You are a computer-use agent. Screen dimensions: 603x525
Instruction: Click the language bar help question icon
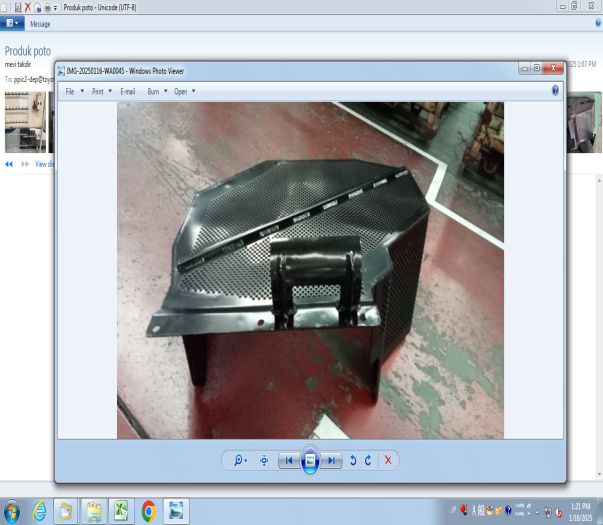(508, 510)
